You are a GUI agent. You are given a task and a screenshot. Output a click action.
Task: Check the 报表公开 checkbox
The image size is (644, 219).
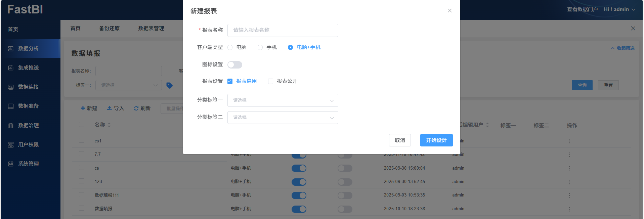tap(270, 81)
